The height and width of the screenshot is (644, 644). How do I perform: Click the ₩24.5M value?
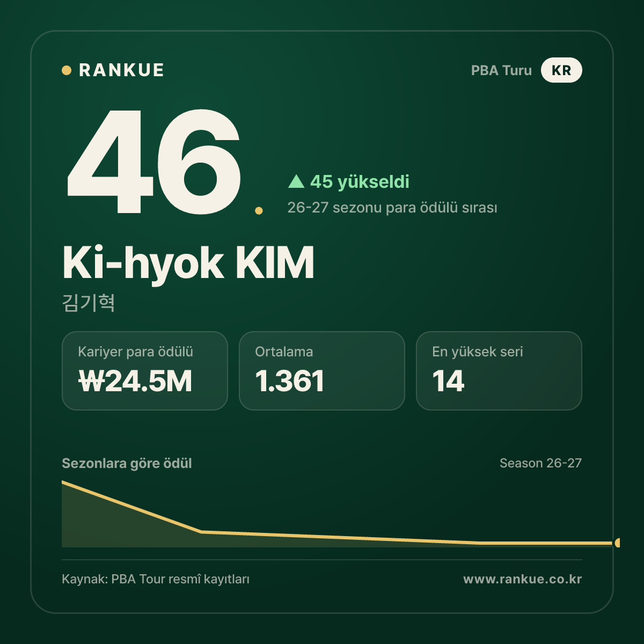click(x=135, y=381)
